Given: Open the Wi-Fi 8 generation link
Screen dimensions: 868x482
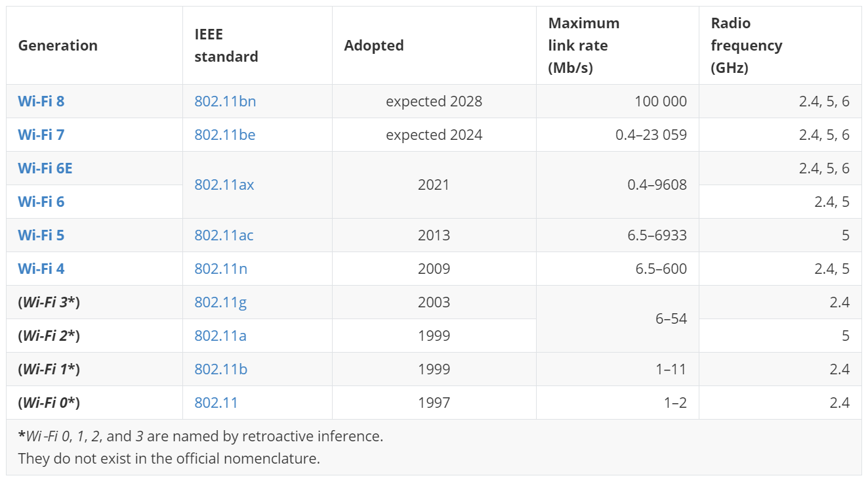Looking at the screenshot, I should 41,102.
